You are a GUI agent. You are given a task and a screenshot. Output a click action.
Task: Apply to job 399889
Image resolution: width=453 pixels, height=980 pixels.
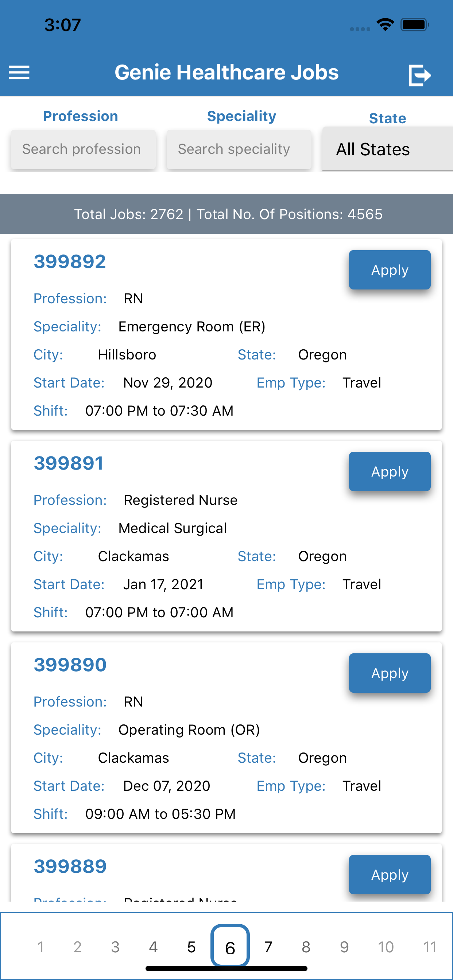coord(390,875)
